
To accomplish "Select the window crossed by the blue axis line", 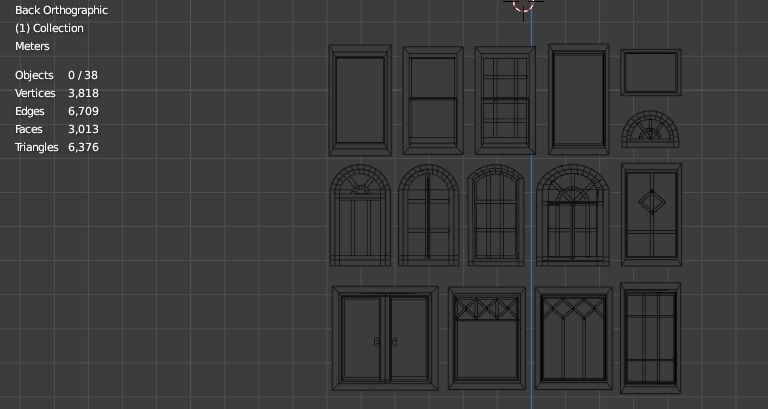I will click(x=505, y=100).
